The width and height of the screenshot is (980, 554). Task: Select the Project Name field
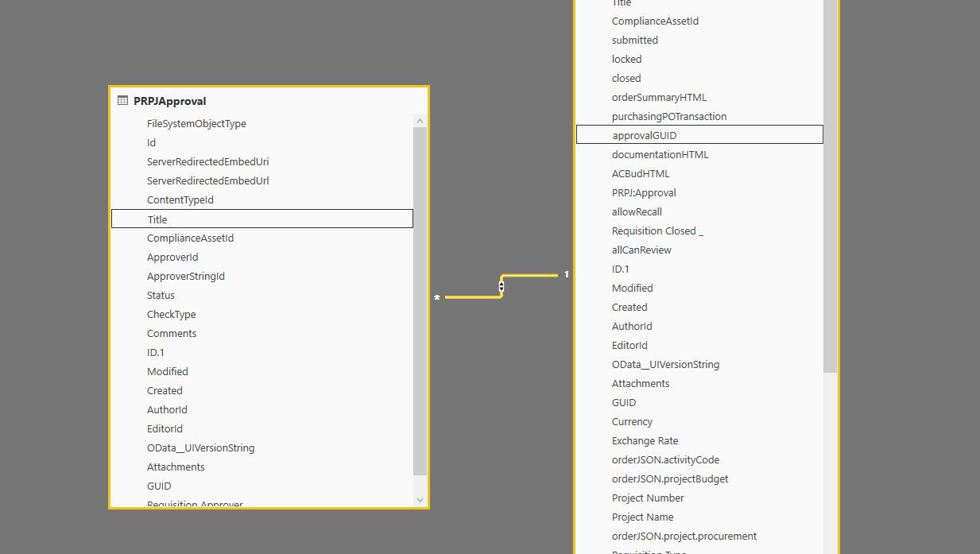point(642,517)
